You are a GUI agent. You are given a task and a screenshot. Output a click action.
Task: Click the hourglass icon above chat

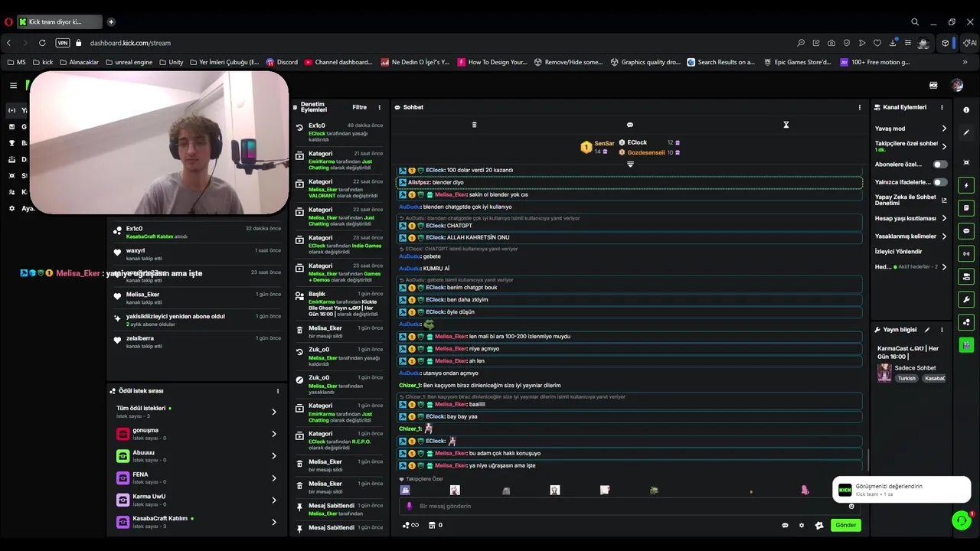[786, 125]
